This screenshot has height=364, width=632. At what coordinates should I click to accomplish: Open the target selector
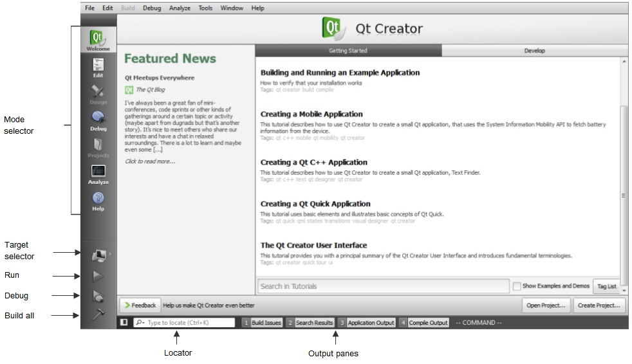[x=99, y=255]
